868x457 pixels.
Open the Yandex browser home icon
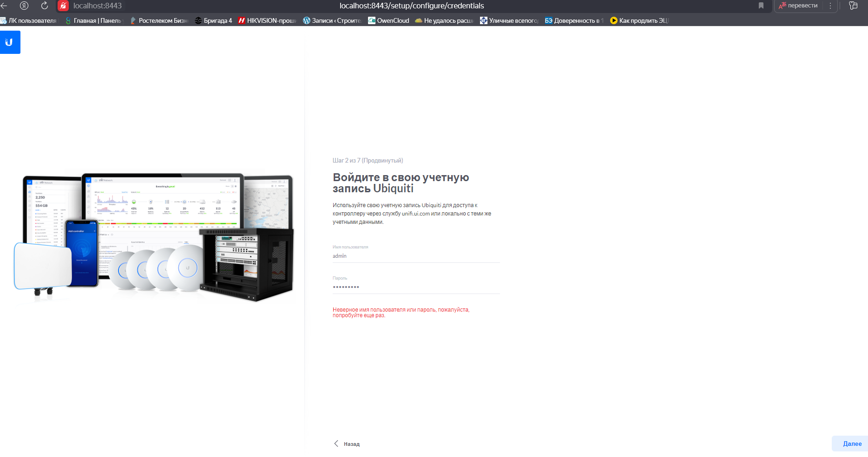point(24,6)
